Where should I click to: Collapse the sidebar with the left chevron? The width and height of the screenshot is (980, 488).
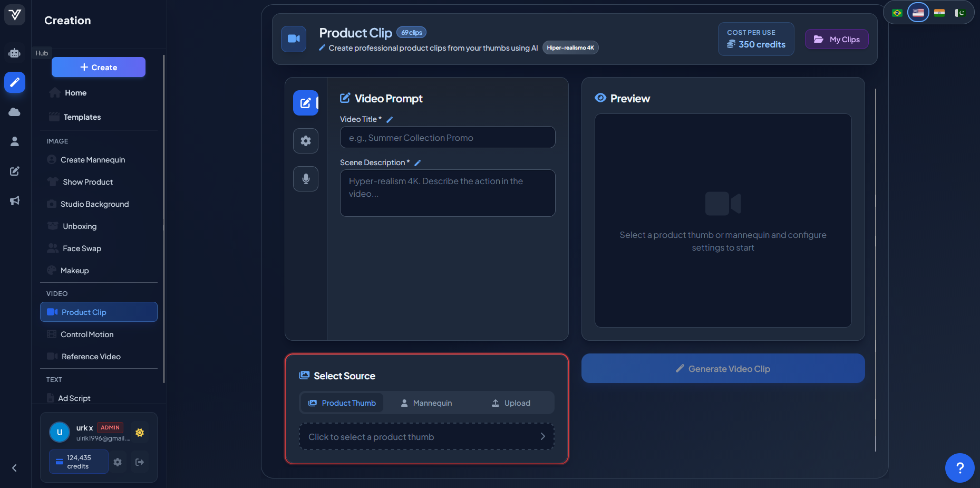pos(14,468)
